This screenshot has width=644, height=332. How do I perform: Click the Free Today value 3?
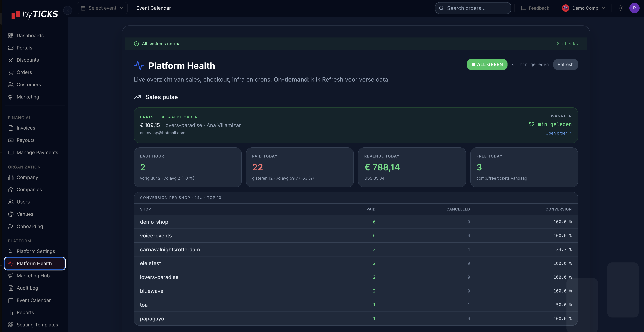pos(479,167)
